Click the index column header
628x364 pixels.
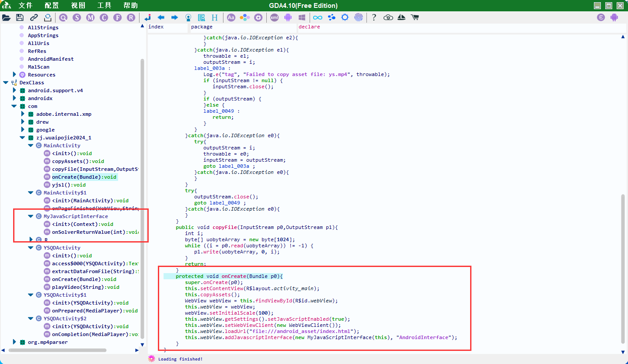click(167, 28)
